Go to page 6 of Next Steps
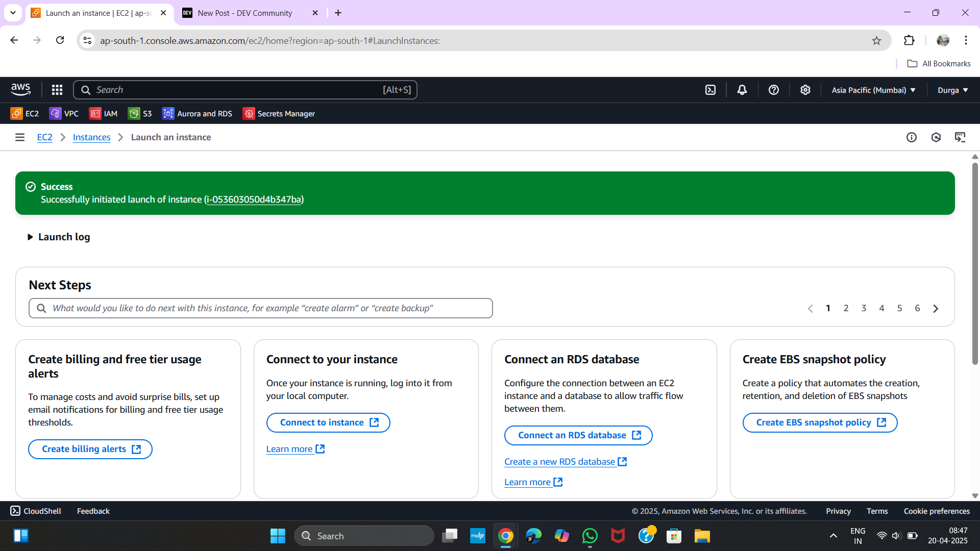The height and width of the screenshot is (551, 980). 917,308
